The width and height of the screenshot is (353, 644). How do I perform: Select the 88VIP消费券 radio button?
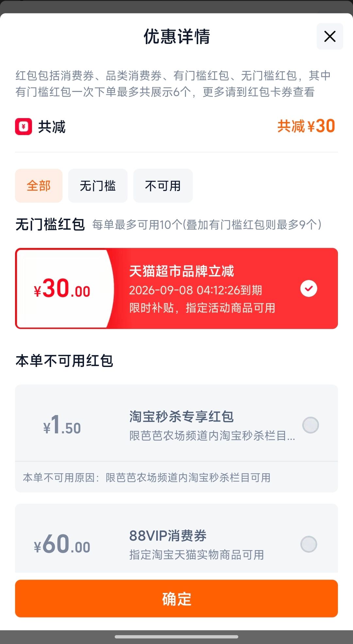pyautogui.click(x=309, y=544)
